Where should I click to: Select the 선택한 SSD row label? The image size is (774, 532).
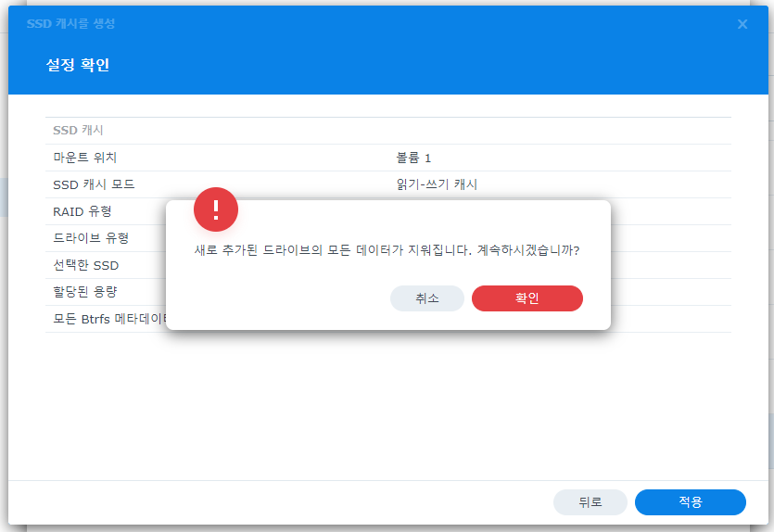pos(86,265)
